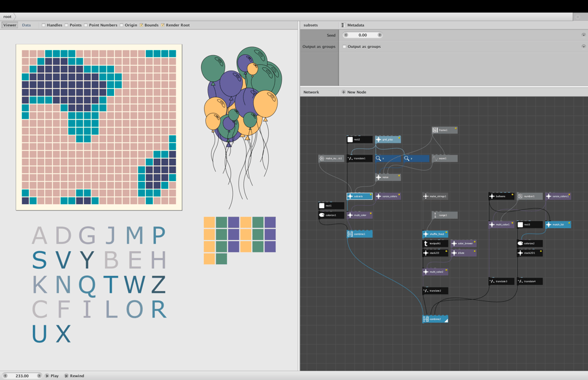
Task: Select the wave1 node icon
Action: click(x=435, y=158)
